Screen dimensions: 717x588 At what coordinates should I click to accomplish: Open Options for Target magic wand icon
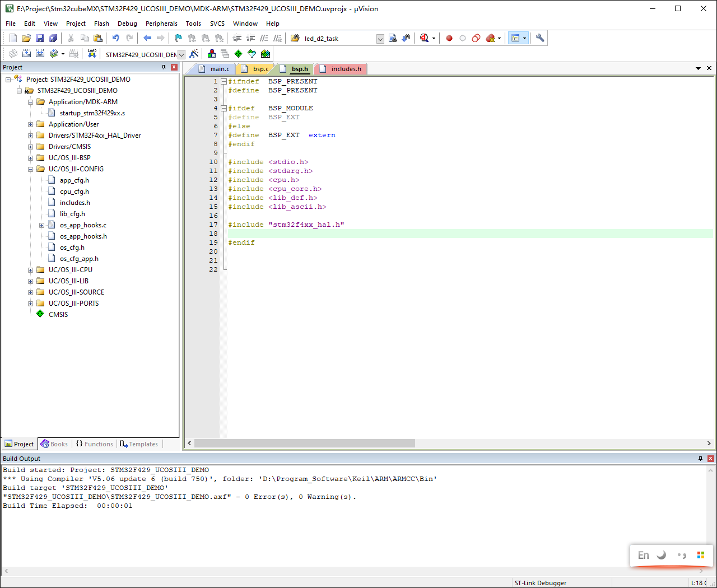point(194,54)
